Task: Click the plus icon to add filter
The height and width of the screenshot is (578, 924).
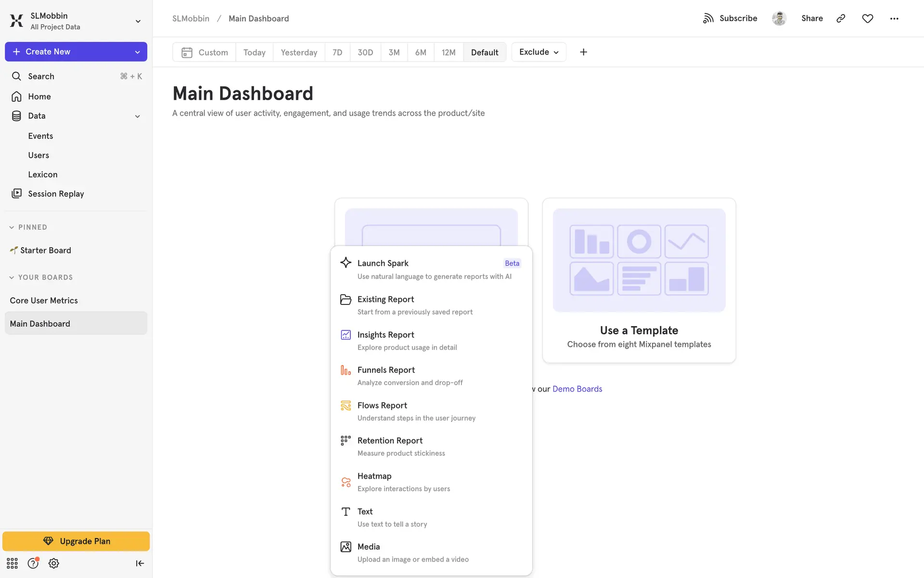Action: (x=583, y=52)
